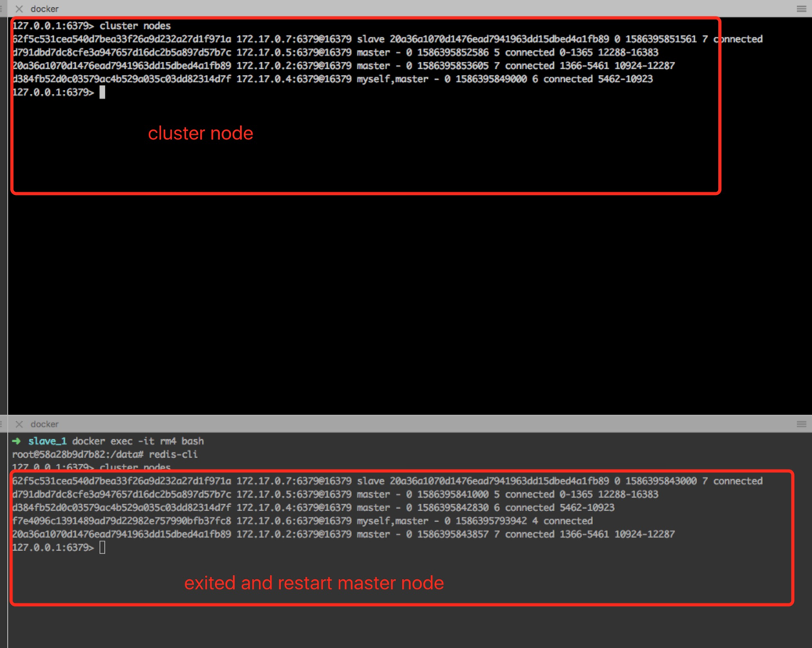Viewport: 812px width, 648px height.
Task: Click the cluster nodes command in the top terminal
Action: point(135,25)
